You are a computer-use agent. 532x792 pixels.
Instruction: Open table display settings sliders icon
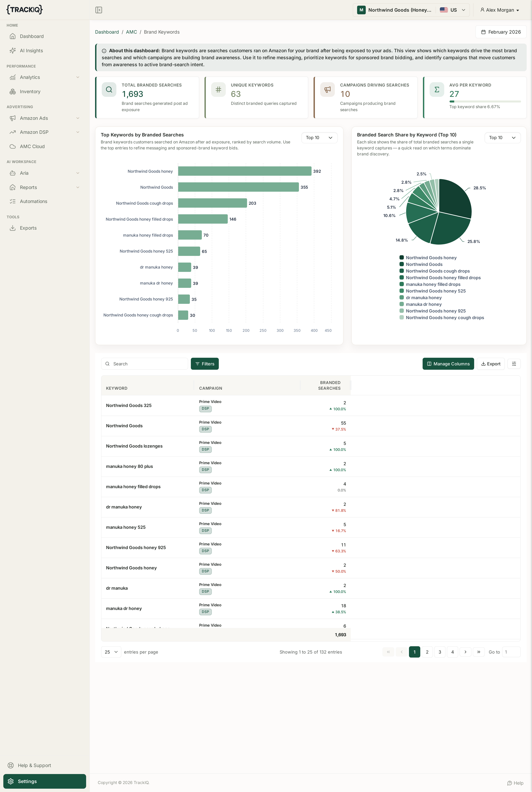pos(514,364)
